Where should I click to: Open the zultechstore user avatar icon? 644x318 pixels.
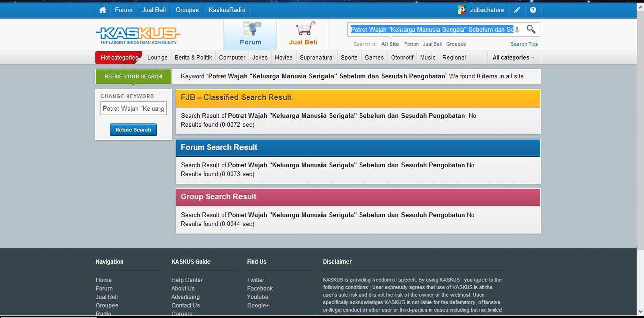click(462, 10)
